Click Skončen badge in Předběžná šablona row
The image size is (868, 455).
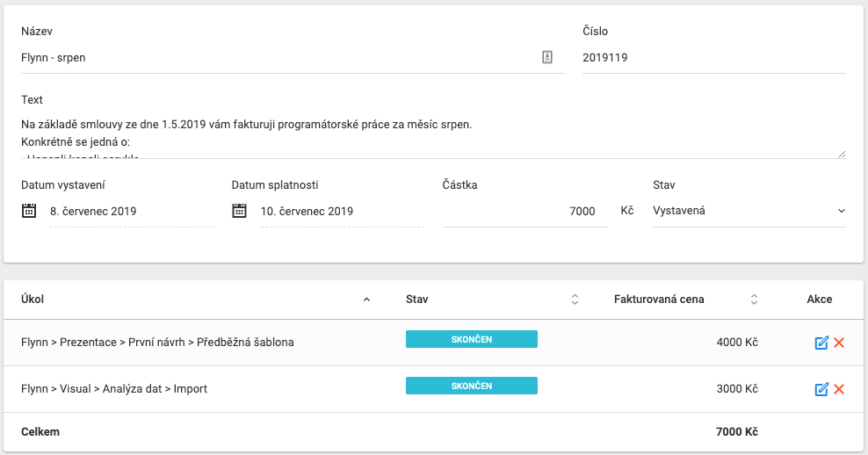[471, 340]
